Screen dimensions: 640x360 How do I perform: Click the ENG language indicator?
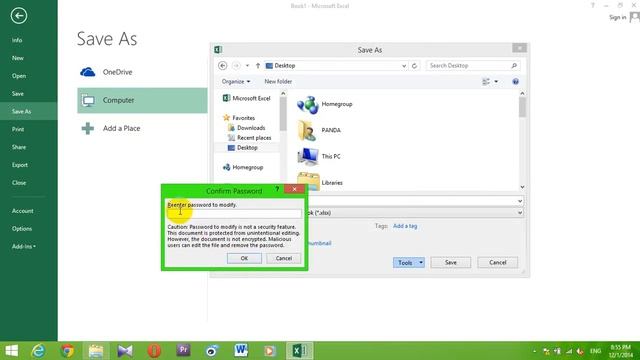[x=596, y=351]
